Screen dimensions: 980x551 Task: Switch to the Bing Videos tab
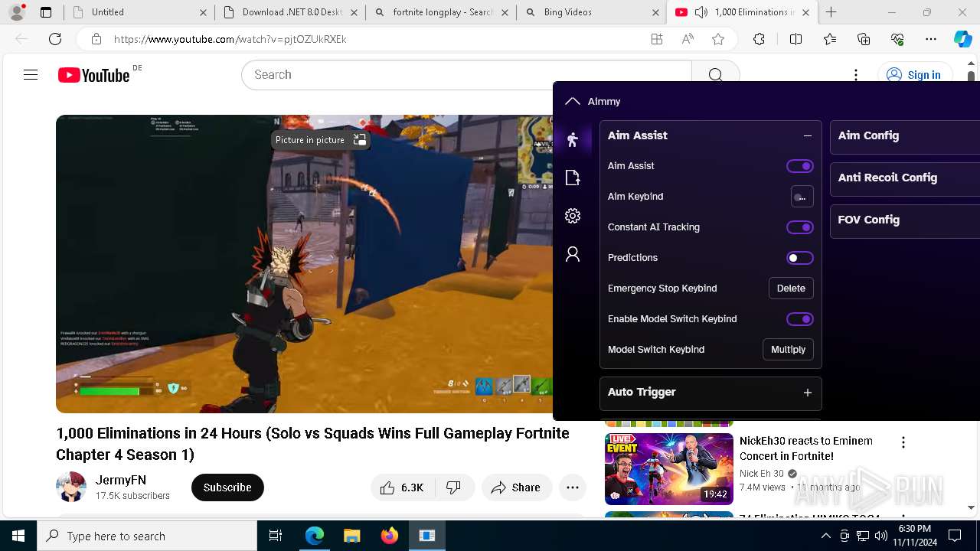pyautogui.click(x=591, y=12)
